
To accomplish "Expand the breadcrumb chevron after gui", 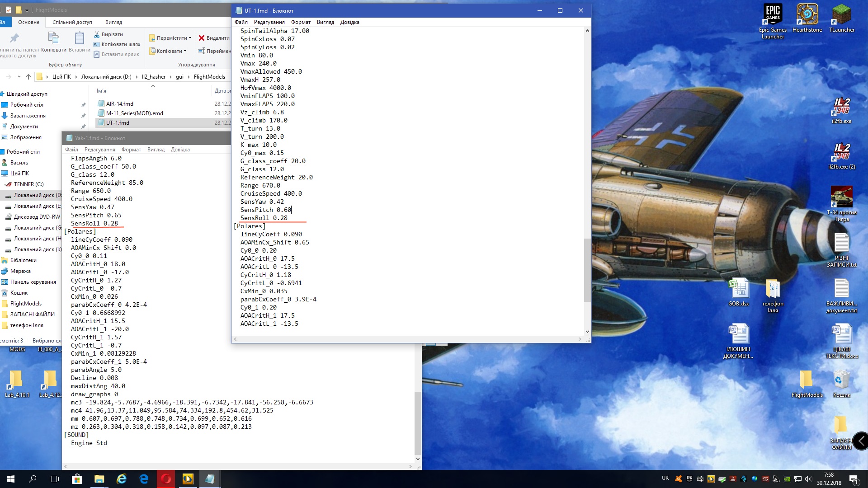I will click(x=189, y=77).
